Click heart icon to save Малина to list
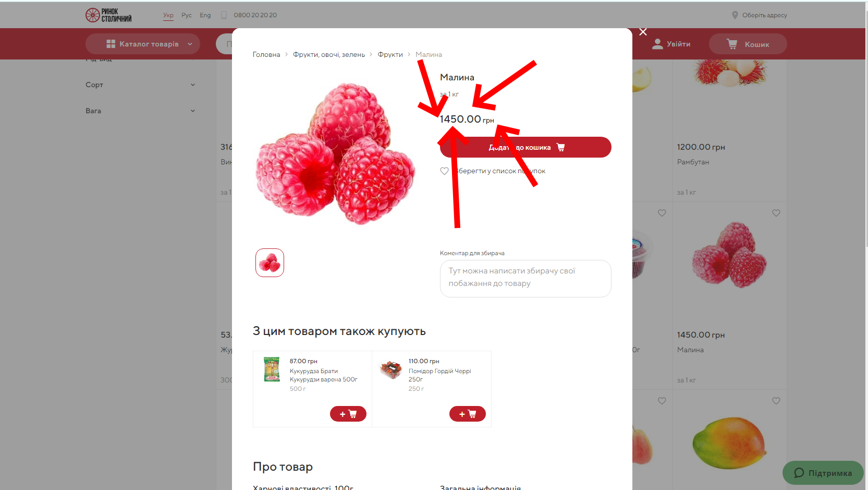 pyautogui.click(x=444, y=171)
